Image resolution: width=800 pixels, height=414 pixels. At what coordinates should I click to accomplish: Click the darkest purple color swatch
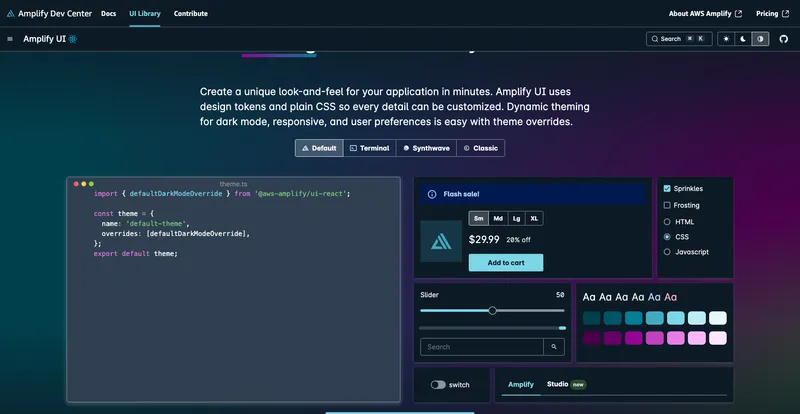click(592, 338)
